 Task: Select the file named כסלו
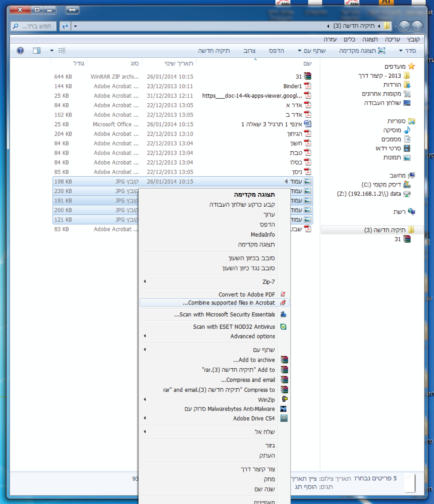[296, 162]
